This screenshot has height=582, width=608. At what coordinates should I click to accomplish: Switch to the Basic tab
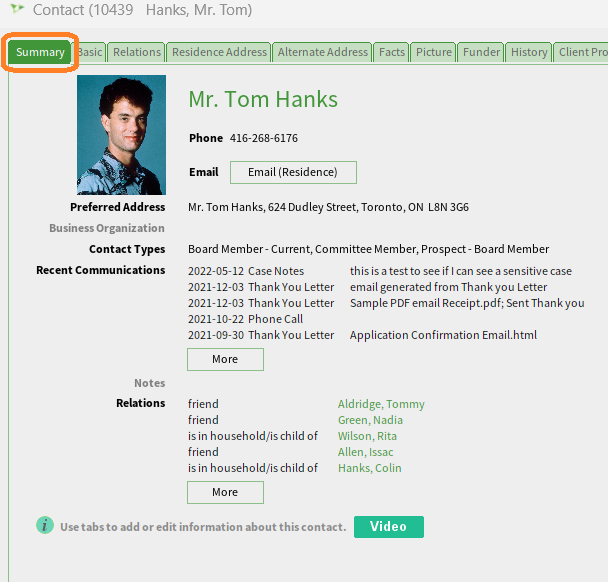[x=90, y=52]
